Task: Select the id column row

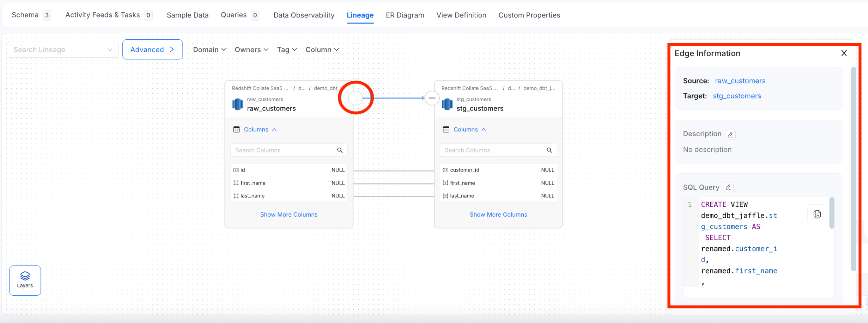Action: pos(289,170)
